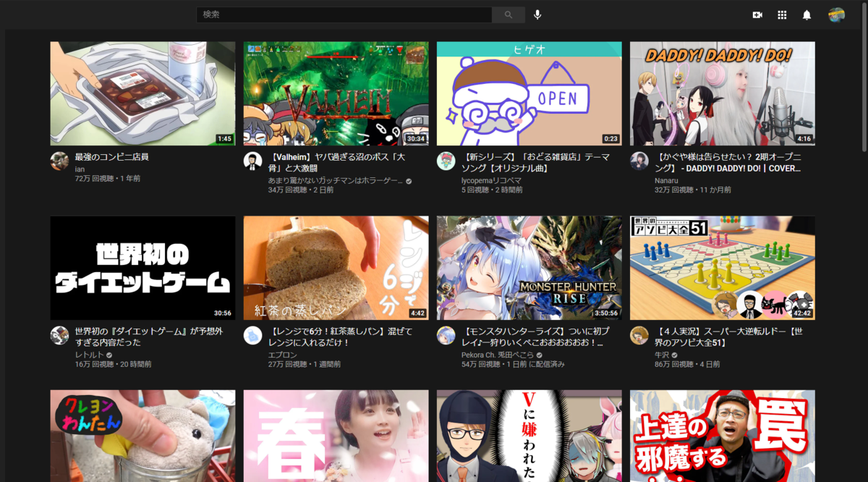Click the 32万 回視聴・11 か月前 text

click(x=692, y=190)
